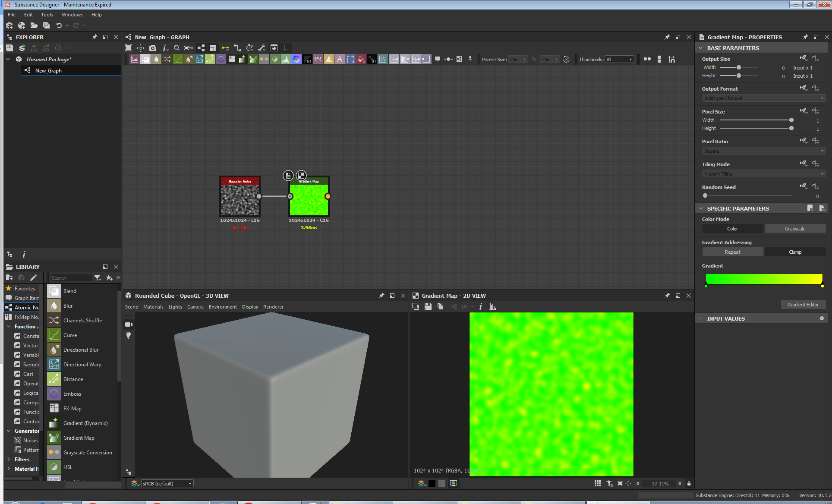This screenshot has width=832, height=504.
Task: Switch to the Materials menu in 3D view
Action: point(153,306)
